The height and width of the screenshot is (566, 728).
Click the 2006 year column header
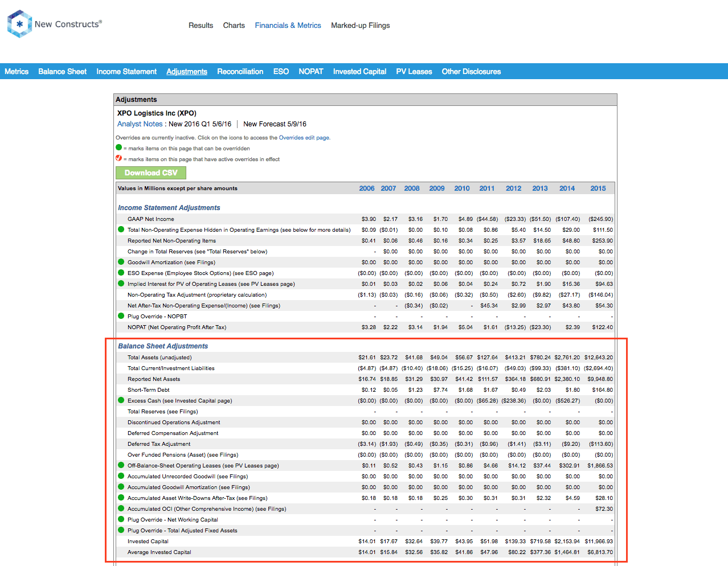[x=367, y=188]
